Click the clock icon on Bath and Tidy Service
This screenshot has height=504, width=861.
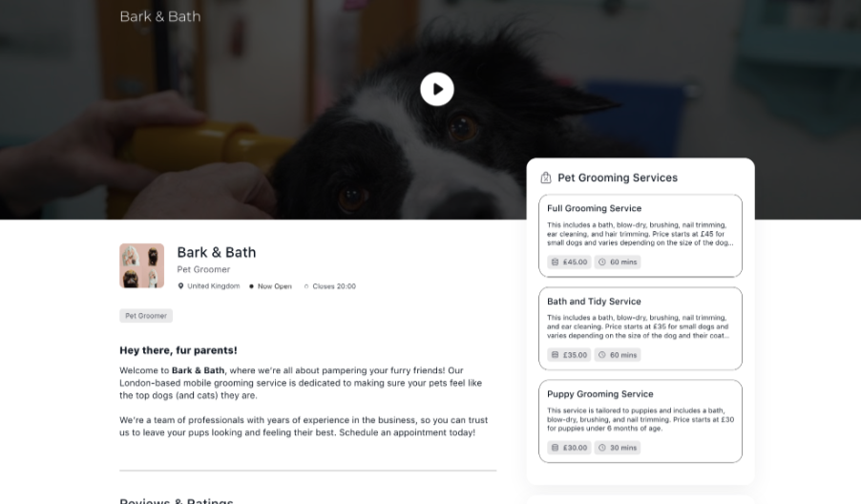[x=601, y=355]
